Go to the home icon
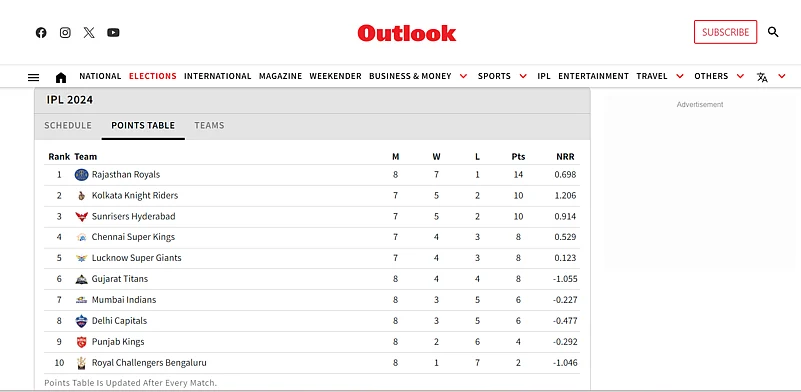801x392 pixels. click(61, 77)
